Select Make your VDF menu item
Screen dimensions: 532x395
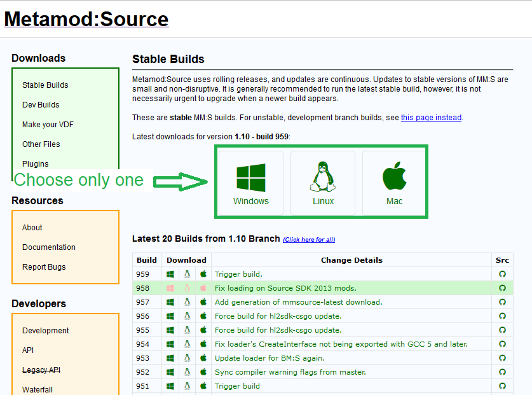pos(48,124)
